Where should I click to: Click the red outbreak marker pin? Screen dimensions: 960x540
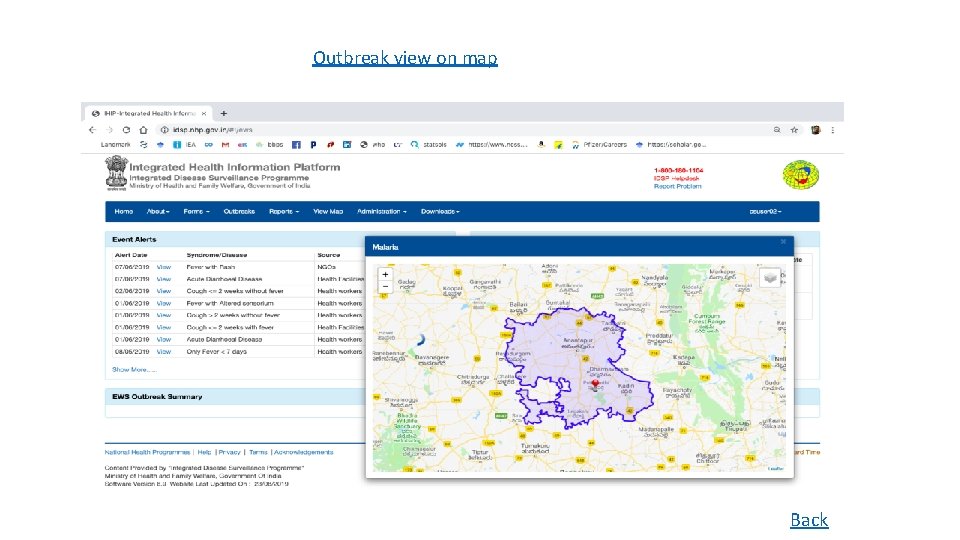pyautogui.click(x=594, y=384)
